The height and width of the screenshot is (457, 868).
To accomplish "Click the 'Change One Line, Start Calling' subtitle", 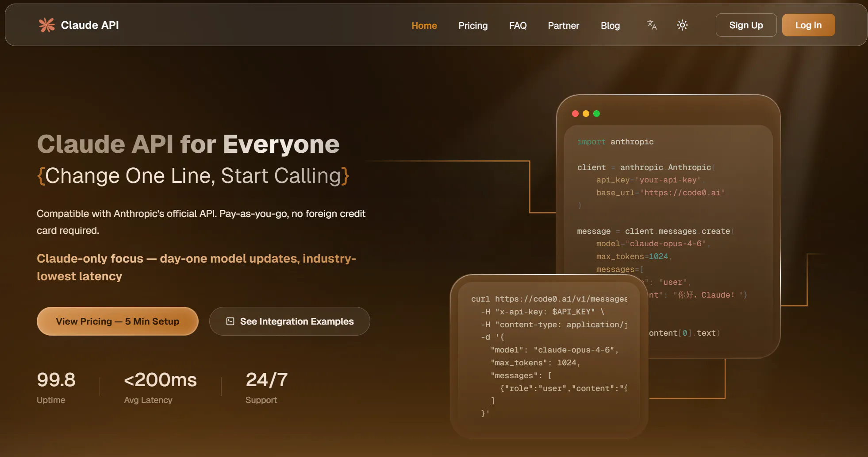I will pos(193,176).
